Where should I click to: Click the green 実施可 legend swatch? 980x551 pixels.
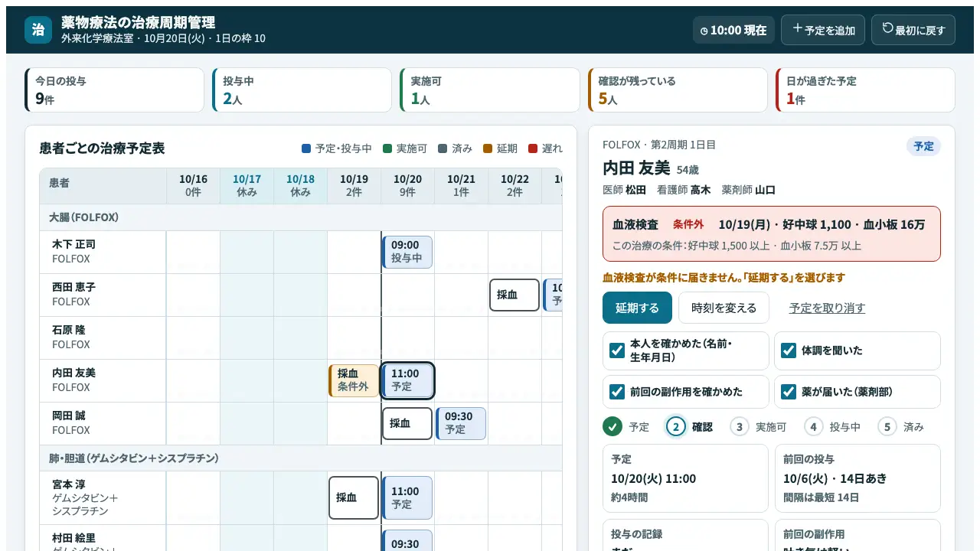point(387,148)
